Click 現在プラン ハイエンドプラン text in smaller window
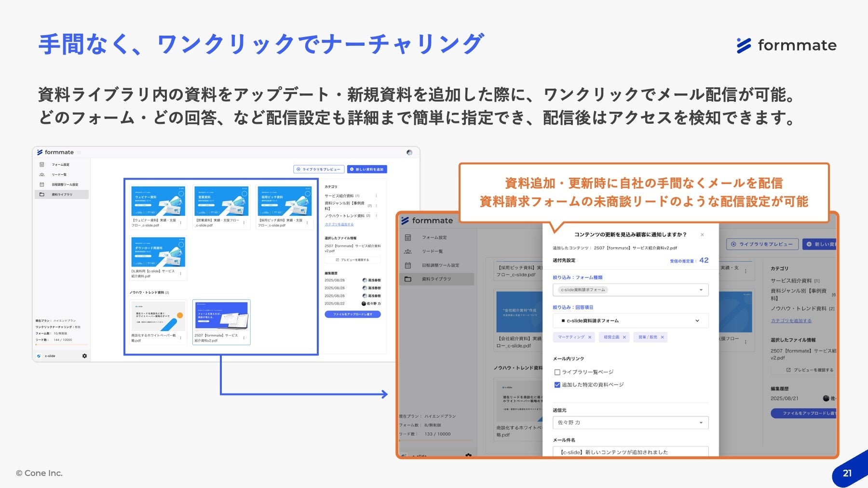 point(55,321)
